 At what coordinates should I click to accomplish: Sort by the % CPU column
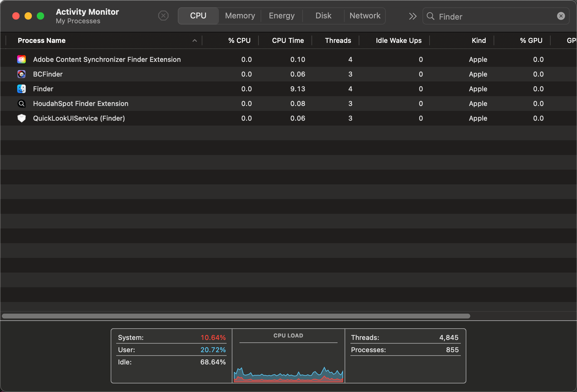pos(239,40)
